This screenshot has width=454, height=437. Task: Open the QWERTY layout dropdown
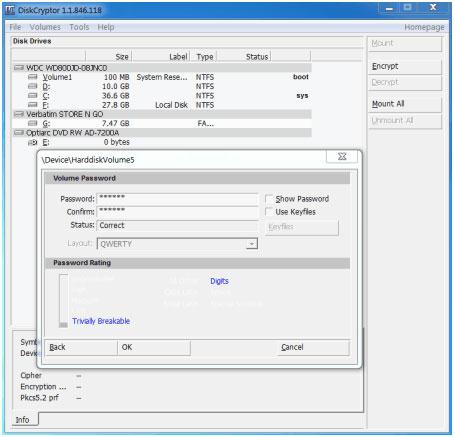tap(252, 244)
